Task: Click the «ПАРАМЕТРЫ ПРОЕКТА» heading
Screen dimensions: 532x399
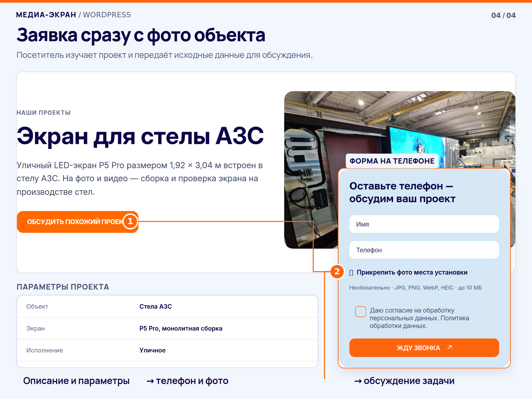Action: click(63, 287)
